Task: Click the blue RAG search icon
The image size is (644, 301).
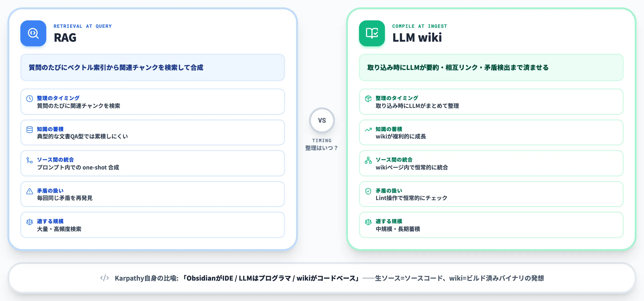Action: coord(33,33)
